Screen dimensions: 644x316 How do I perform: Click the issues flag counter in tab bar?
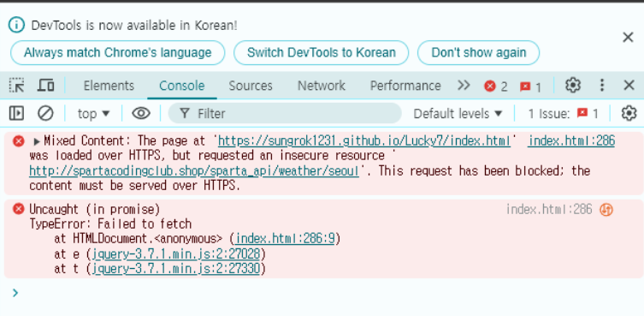click(530, 86)
